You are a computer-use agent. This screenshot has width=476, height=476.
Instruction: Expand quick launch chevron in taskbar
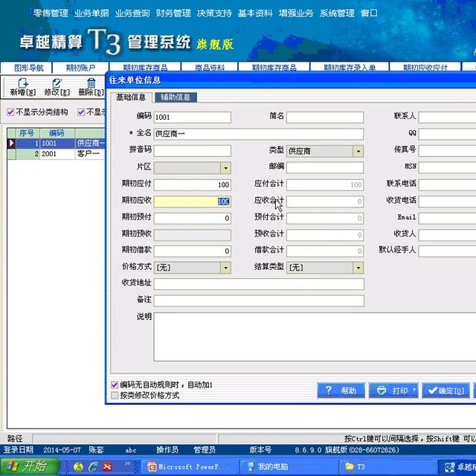(127, 463)
